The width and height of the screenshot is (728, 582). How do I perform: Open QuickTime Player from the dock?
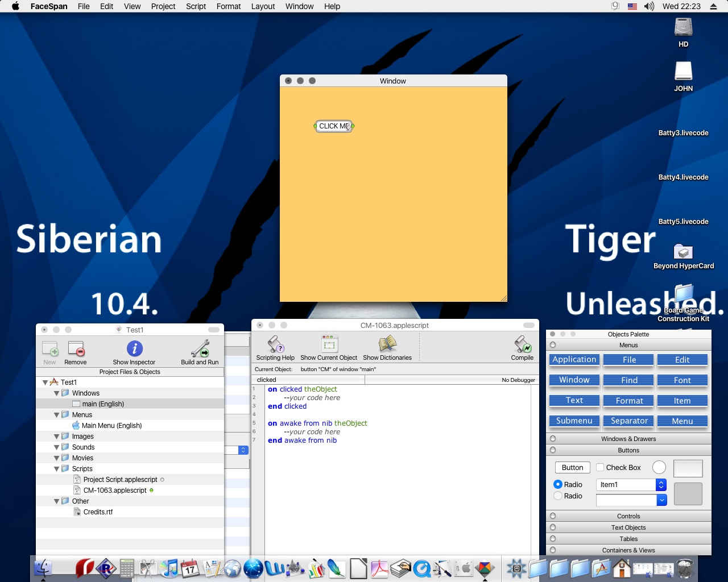421,568
